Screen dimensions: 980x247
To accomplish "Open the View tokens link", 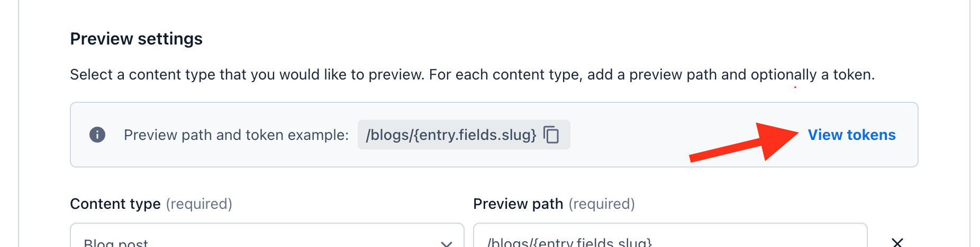I will (851, 135).
